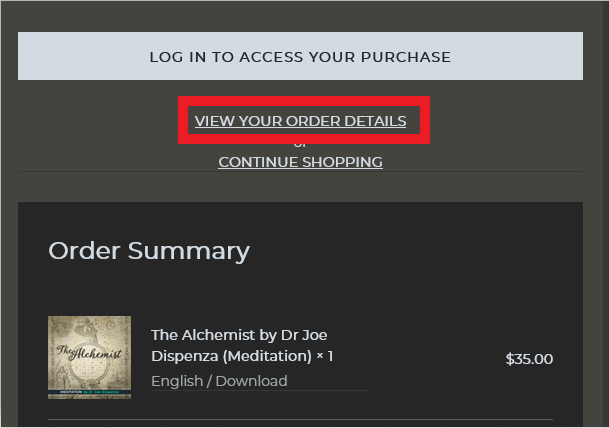
Task: Open the View Your Order Details link
Action: (x=300, y=121)
